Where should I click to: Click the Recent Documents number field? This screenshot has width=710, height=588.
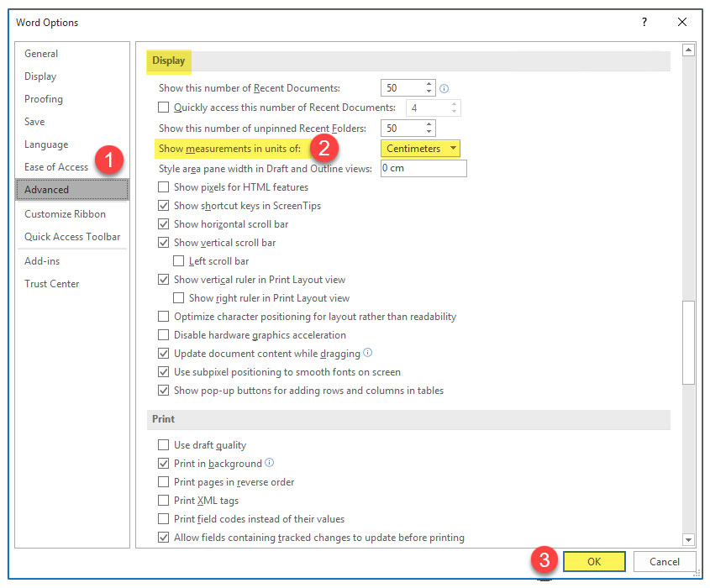[x=402, y=88]
